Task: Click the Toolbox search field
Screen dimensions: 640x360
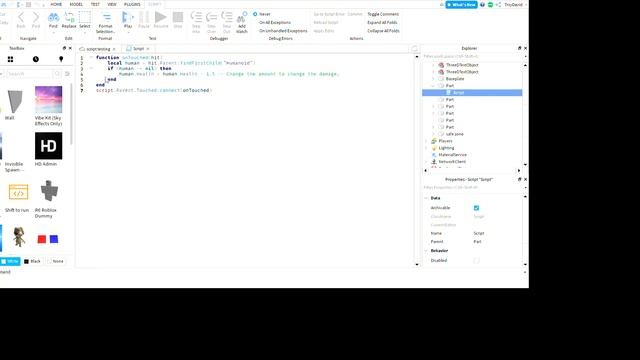Action: point(30,74)
